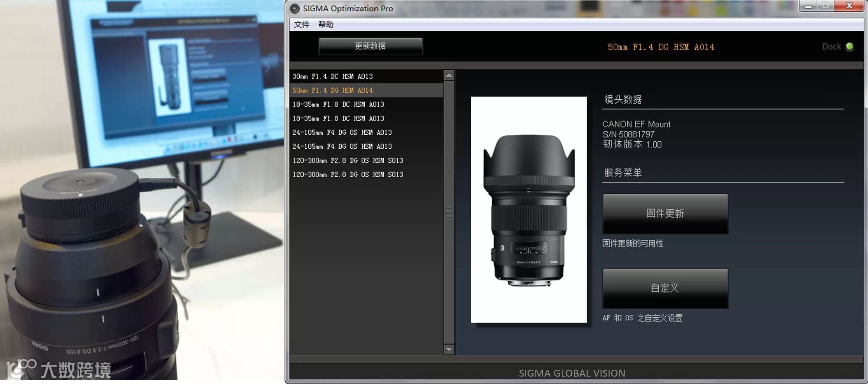Click the CANON EF Mount text
Image resolution: width=868 pixels, height=384 pixels.
636,124
